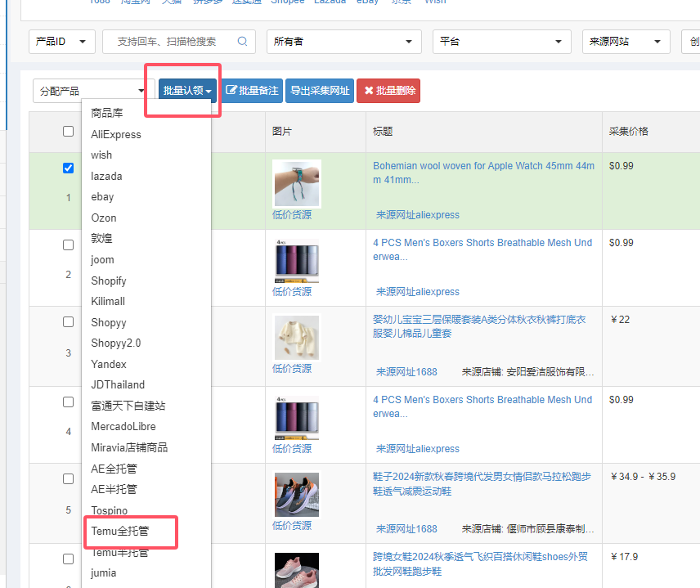
Task: Select wish from the dropdown menu
Action: [x=101, y=155]
